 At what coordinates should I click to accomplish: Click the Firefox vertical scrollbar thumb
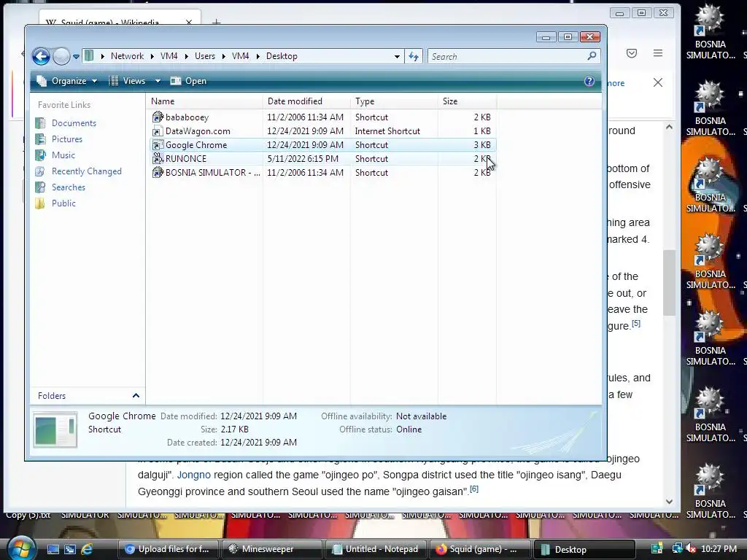[669, 282]
